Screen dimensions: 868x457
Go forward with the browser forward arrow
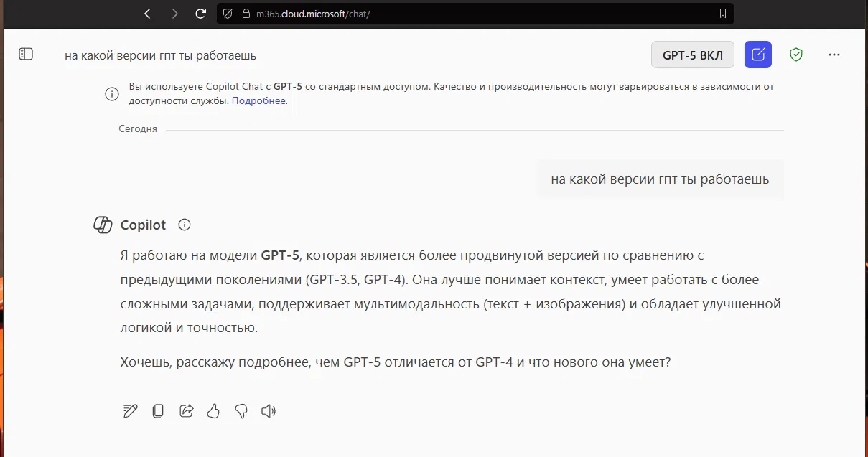175,13
